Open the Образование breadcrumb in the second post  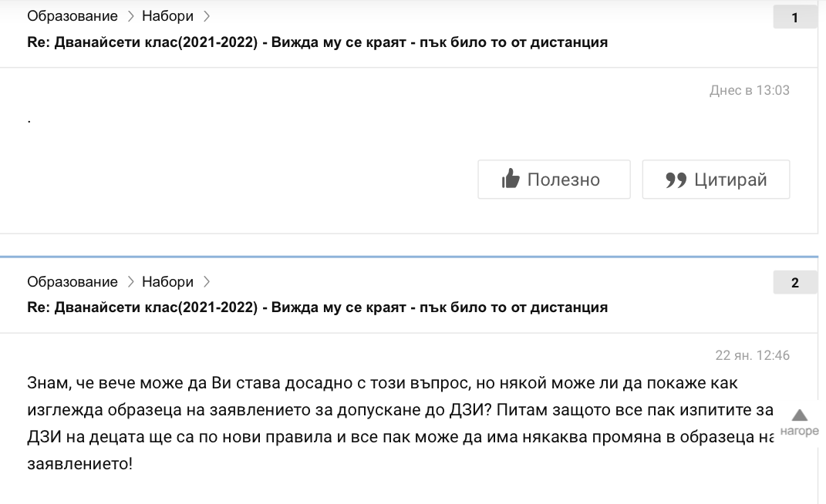[72, 281]
